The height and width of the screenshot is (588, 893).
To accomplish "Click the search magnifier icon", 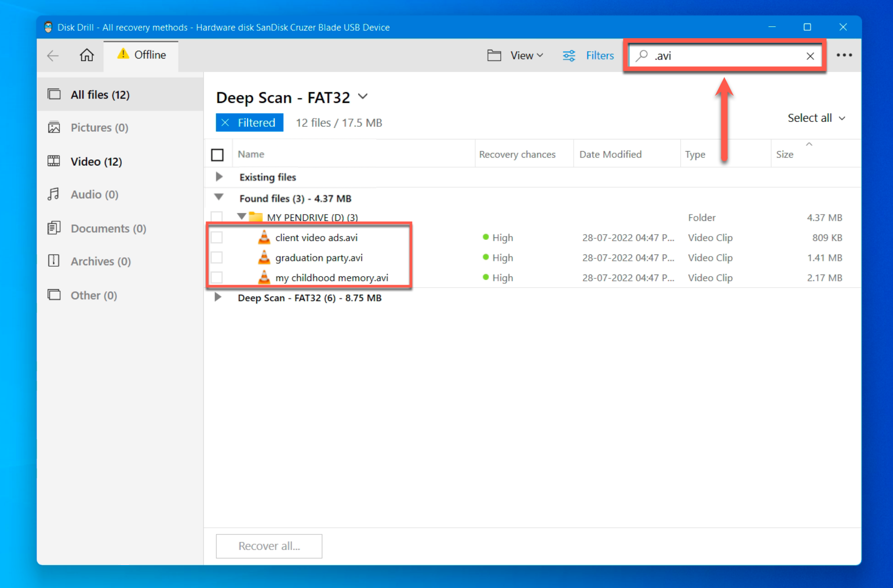I will point(642,56).
